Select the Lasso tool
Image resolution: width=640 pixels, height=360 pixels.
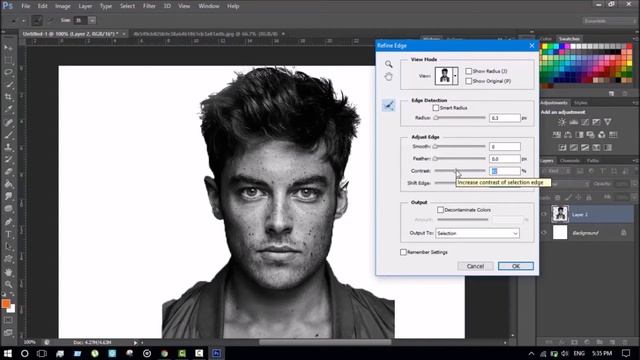pos(8,73)
